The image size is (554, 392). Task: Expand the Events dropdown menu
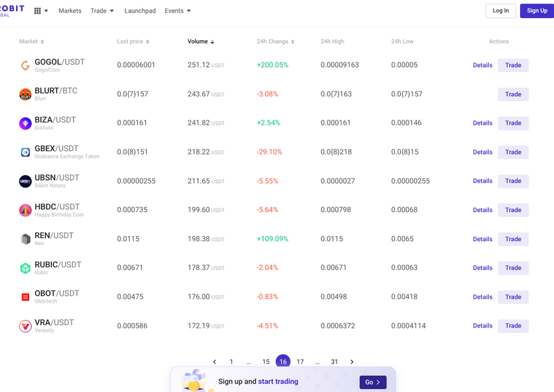pyautogui.click(x=177, y=11)
